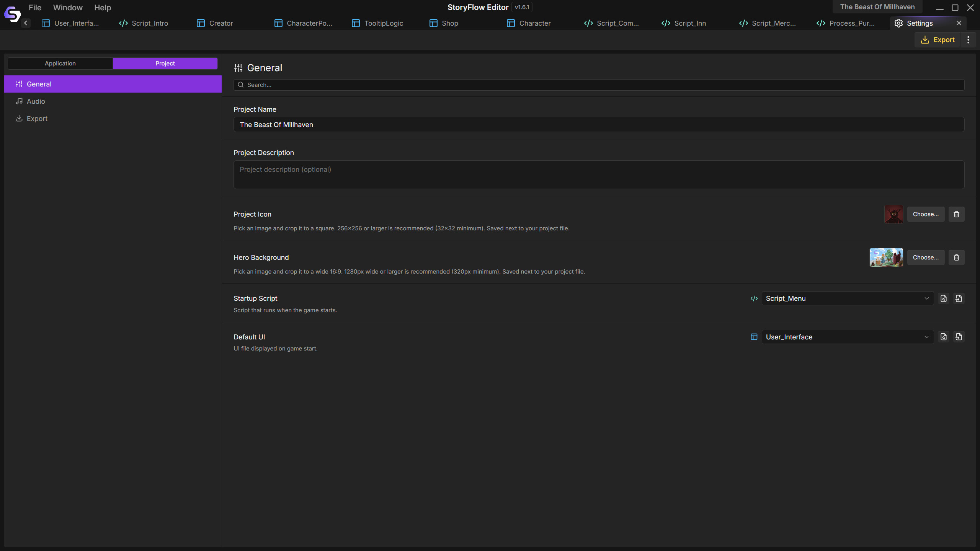Delete the Project Icon image
Viewport: 980px width, 551px height.
(956, 214)
